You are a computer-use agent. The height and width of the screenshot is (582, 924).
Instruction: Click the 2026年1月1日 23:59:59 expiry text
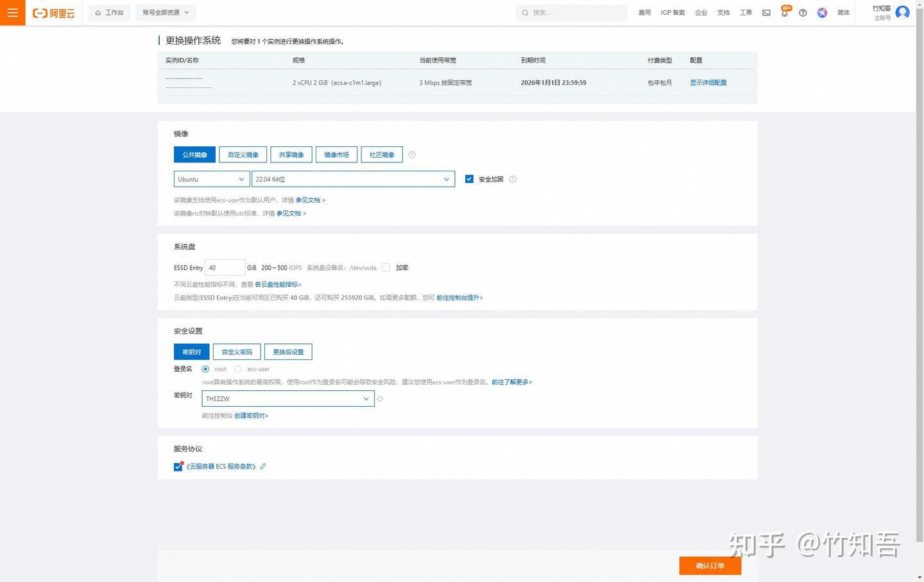(554, 83)
